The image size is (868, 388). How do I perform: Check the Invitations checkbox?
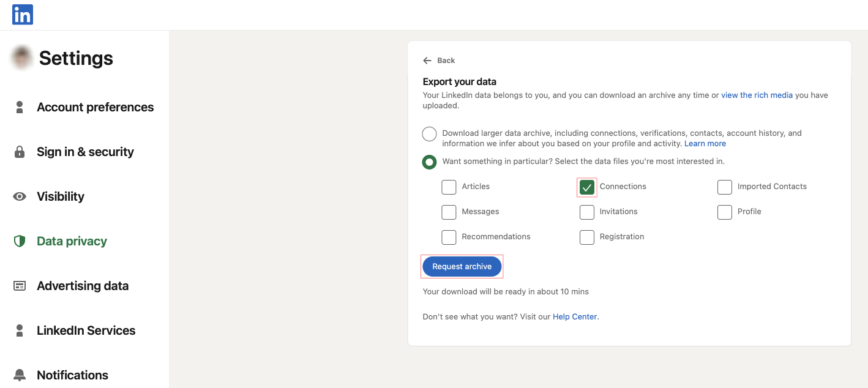tap(586, 212)
